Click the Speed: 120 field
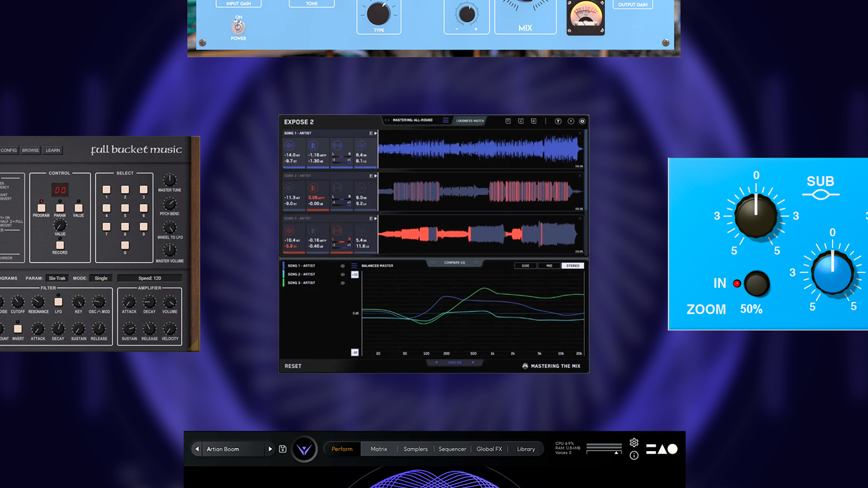The height and width of the screenshot is (488, 868). 149,278
